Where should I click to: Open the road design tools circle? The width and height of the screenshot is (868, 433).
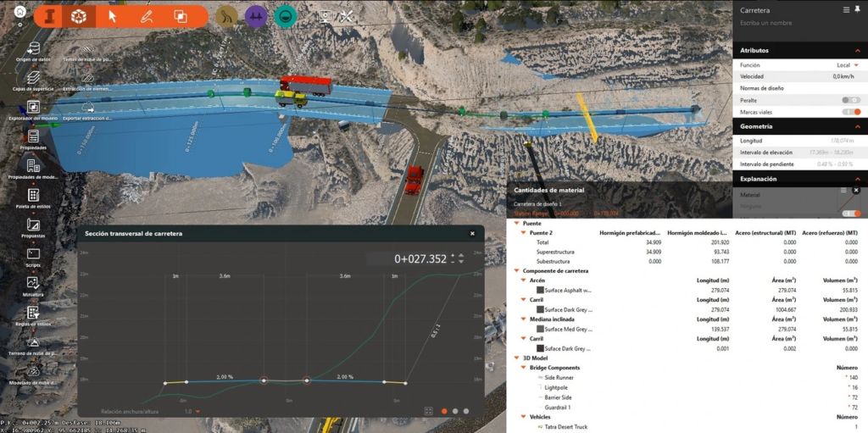pyautogui.click(x=227, y=16)
